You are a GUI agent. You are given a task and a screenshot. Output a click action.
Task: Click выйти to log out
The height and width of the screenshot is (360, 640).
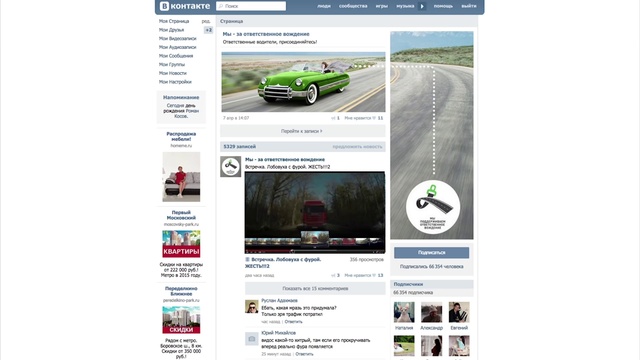point(469,6)
